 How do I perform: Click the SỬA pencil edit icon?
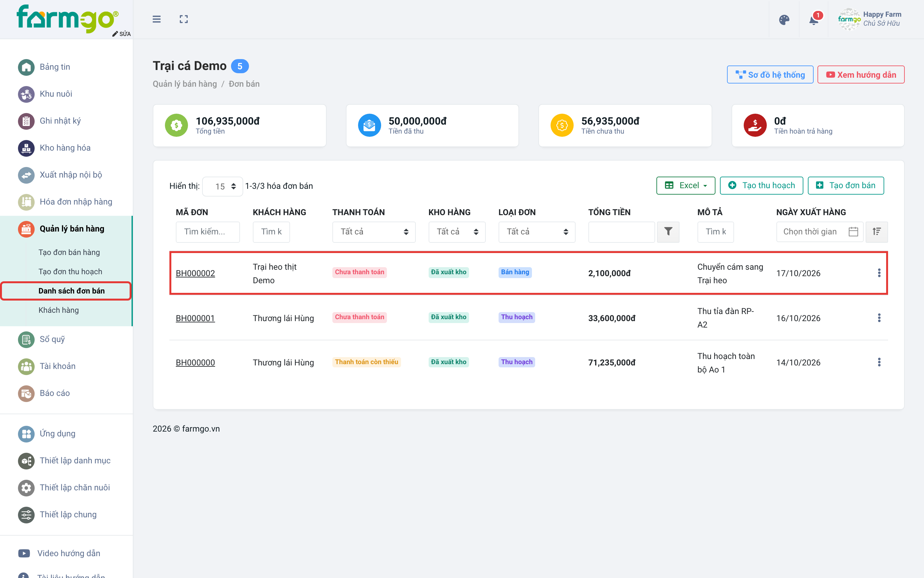[115, 34]
